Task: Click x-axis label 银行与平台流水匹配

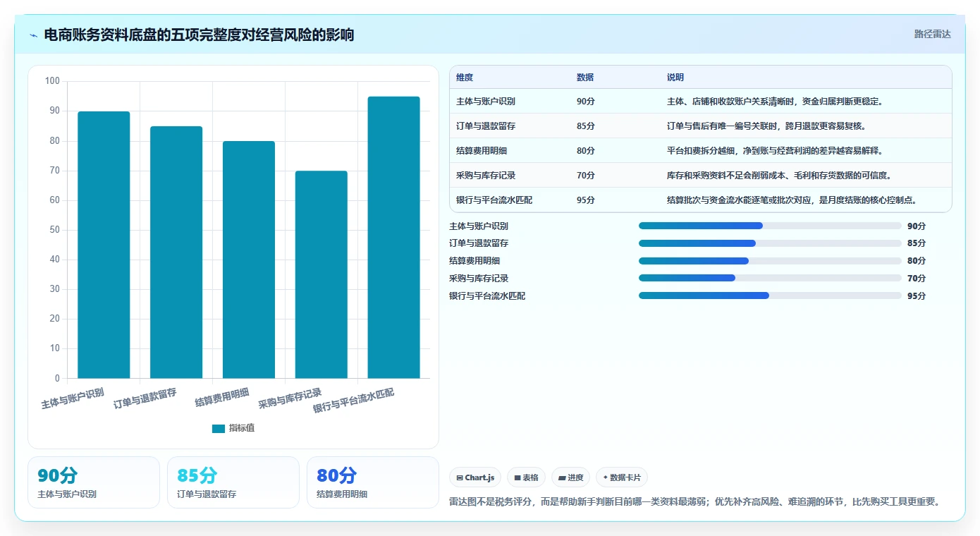Action: point(353,400)
